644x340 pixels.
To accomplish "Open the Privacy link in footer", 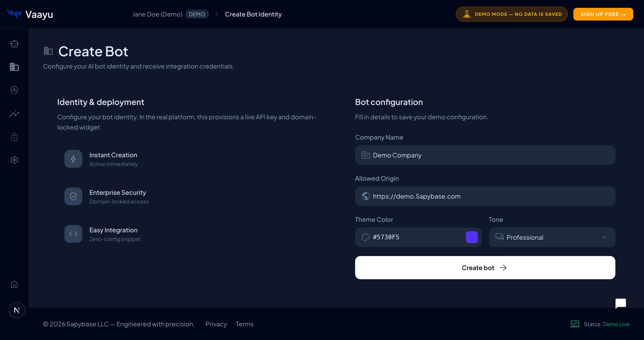I will tap(216, 324).
